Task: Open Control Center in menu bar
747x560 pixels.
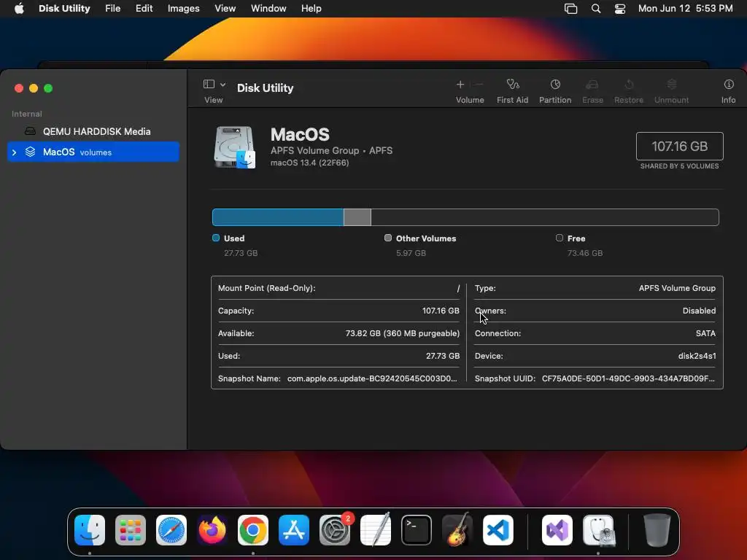Action: pos(620,9)
